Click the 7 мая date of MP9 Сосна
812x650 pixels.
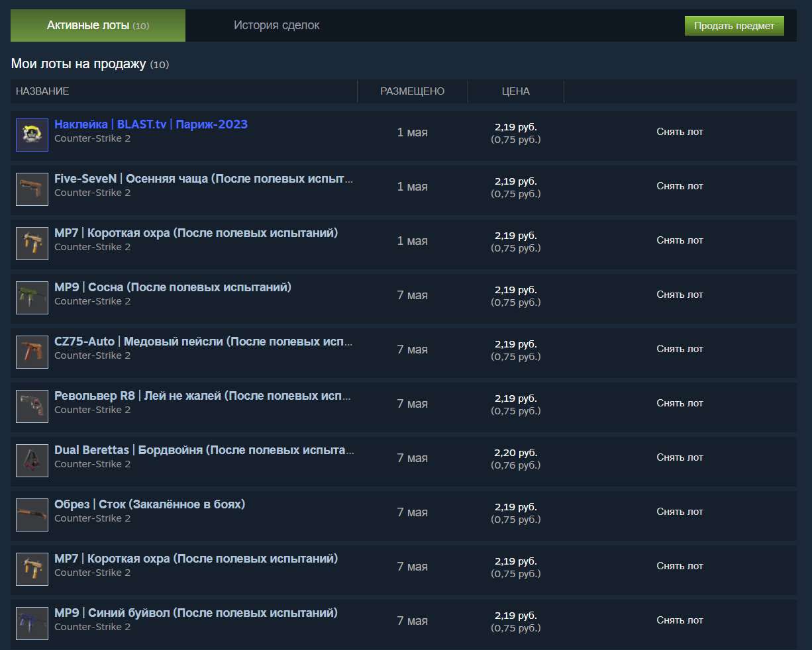click(x=413, y=295)
